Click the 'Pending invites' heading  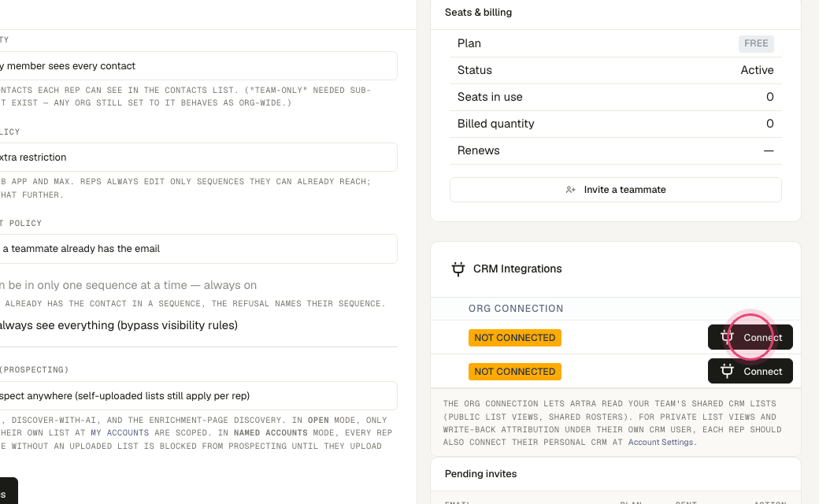(x=480, y=474)
